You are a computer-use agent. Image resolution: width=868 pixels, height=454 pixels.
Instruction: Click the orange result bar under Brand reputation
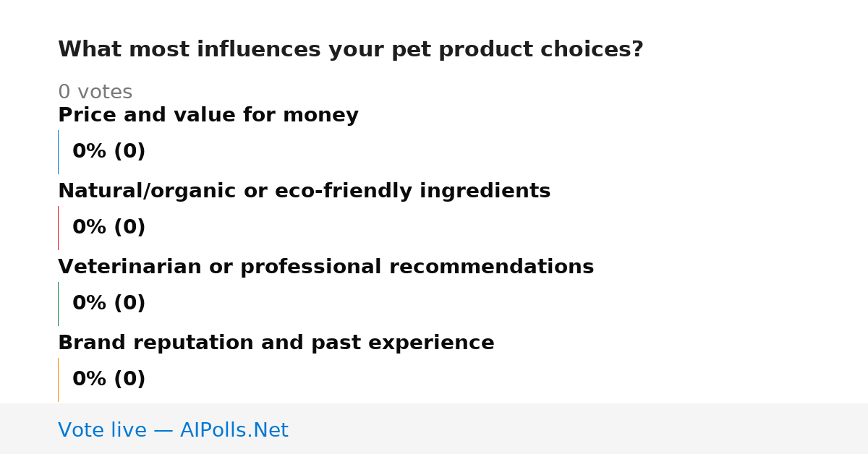point(58,380)
